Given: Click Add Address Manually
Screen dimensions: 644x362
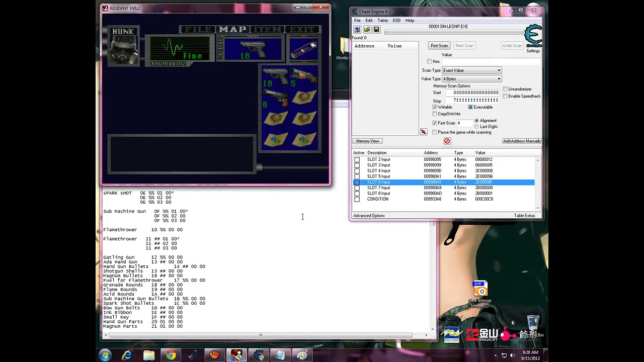Looking at the screenshot, I should pos(522,141).
